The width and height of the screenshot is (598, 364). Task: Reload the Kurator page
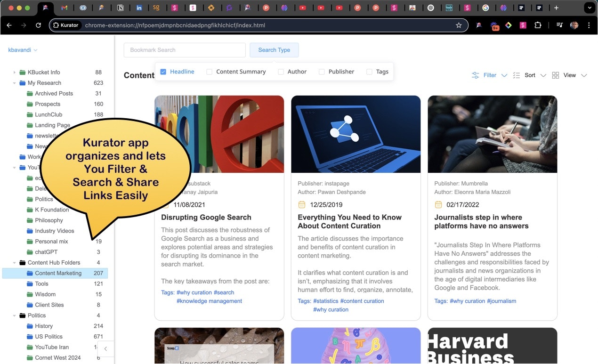click(x=39, y=25)
